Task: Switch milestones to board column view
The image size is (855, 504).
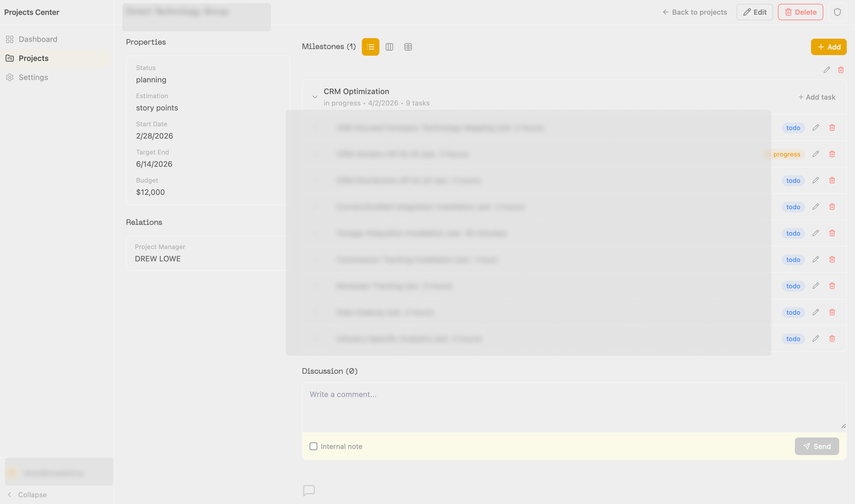Action: (x=389, y=47)
